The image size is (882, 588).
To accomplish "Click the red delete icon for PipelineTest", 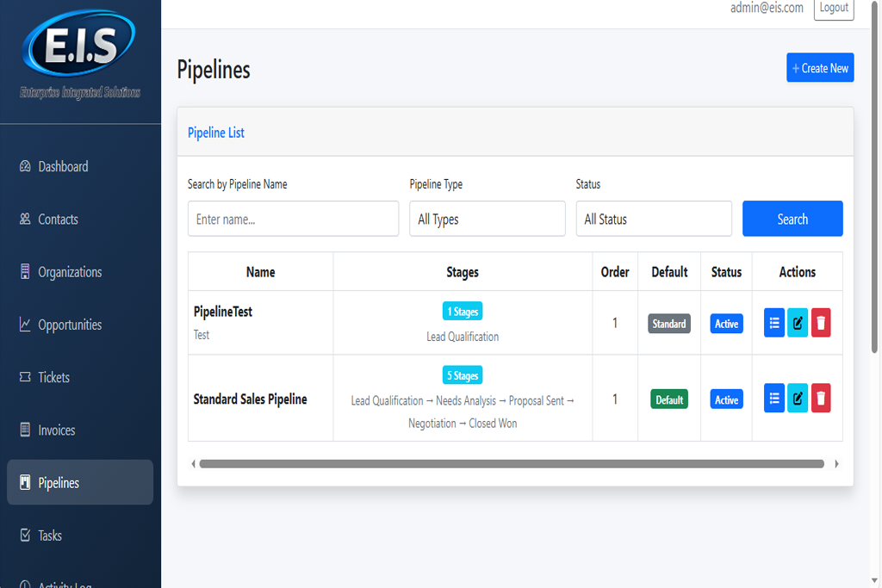I will pos(821,324).
